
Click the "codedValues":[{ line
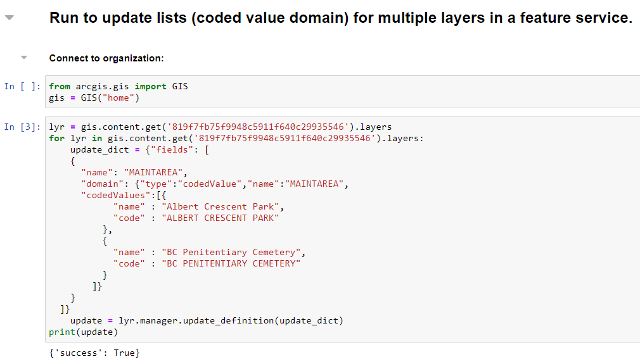[124, 195]
